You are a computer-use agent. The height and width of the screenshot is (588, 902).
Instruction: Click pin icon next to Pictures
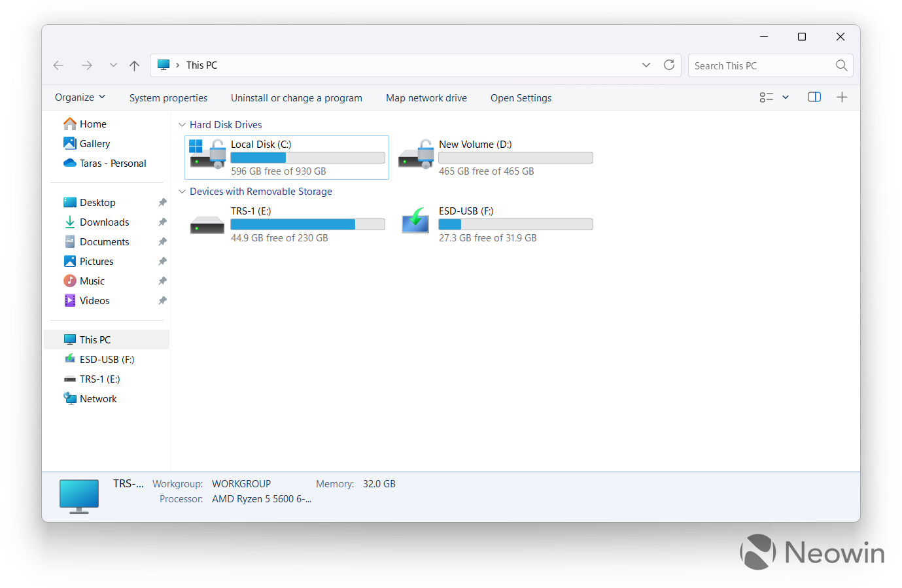(162, 262)
